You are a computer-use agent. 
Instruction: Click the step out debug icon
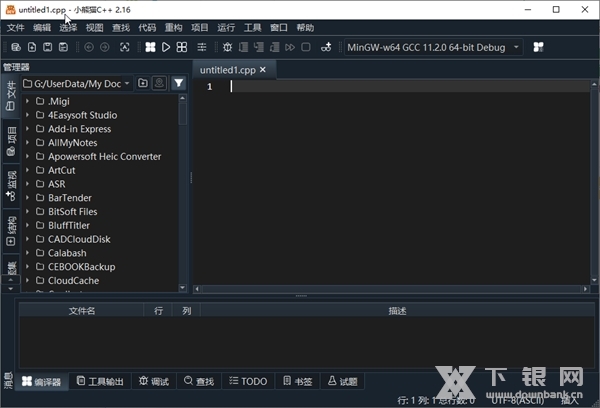tap(274, 47)
